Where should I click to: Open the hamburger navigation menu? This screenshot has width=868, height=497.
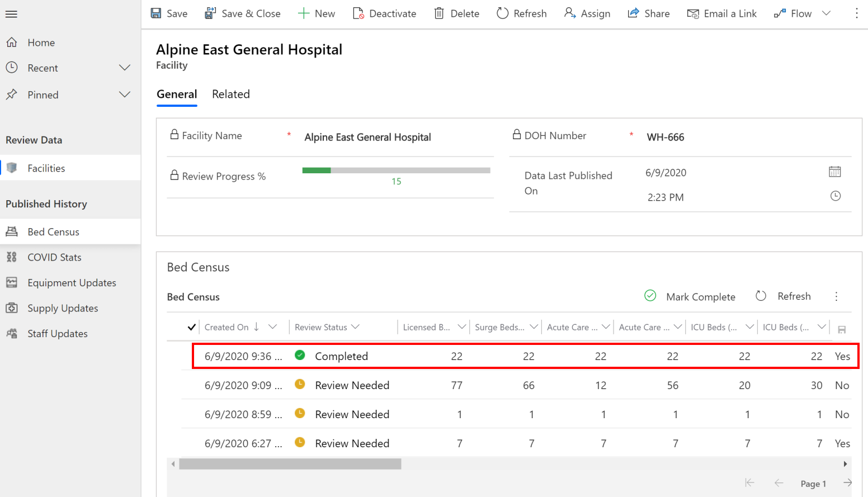(x=11, y=14)
